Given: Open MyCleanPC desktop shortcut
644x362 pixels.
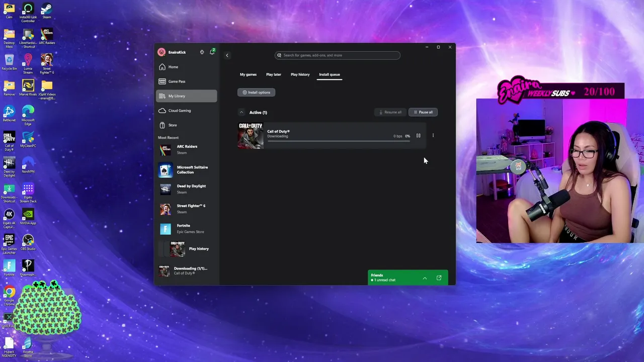Looking at the screenshot, I should [x=28, y=140].
